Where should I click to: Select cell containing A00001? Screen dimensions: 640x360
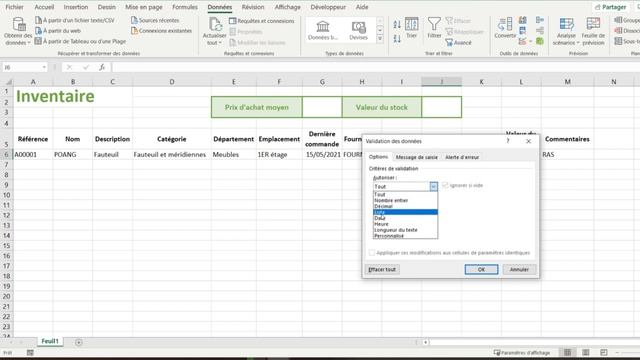click(33, 154)
